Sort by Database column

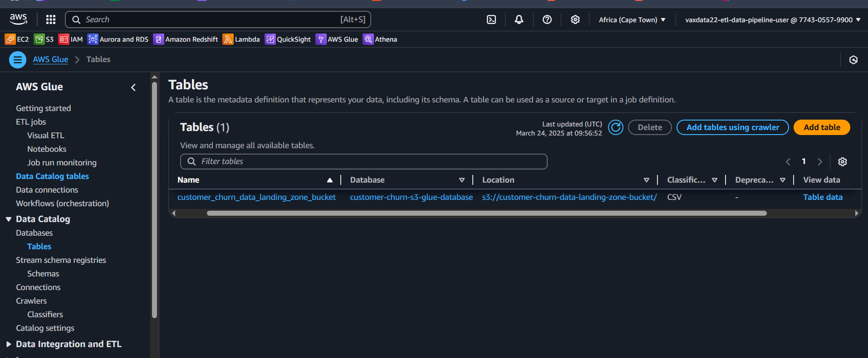pyautogui.click(x=462, y=180)
